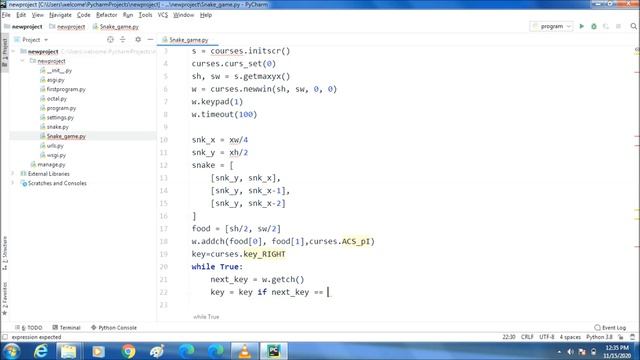Viewport: 640px width, 360px height.
Task: Open the Python Console tool window
Action: pos(114,327)
